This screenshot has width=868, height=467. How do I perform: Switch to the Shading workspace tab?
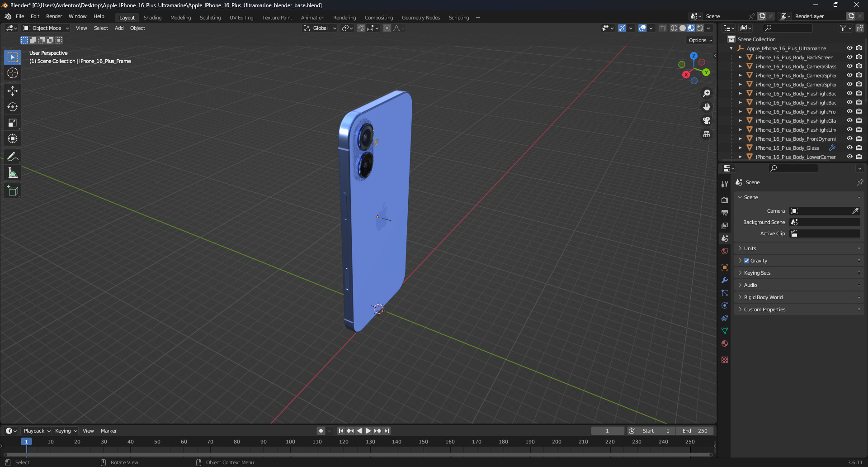[x=152, y=18]
